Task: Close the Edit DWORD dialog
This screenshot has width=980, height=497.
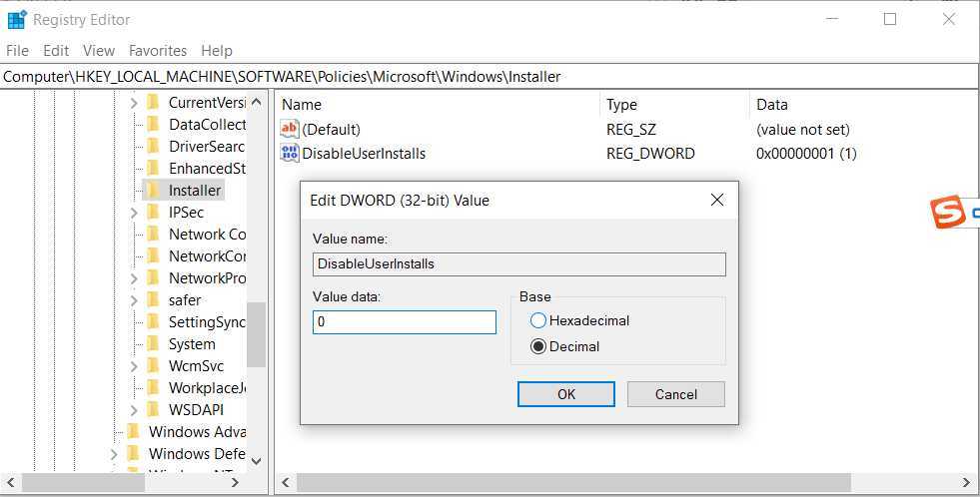Action: 717,200
